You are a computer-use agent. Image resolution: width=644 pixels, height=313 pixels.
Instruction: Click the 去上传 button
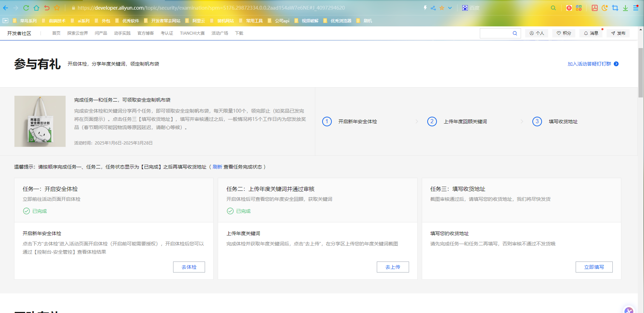393,267
